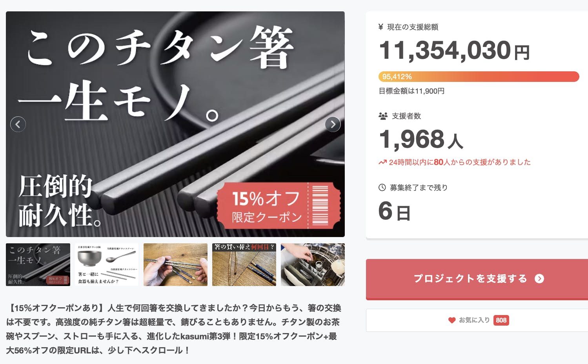The height and width of the screenshot is (364, 588).
Task: Click the arrow circle in プロジェクトを支援する
Action: point(539,279)
